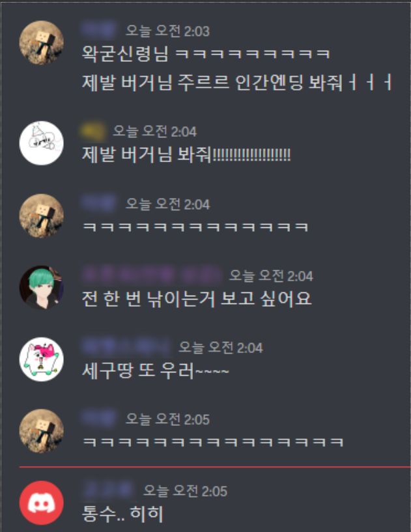Click the yellow blurred username at 2:04
The image size is (411, 532).
click(93, 131)
